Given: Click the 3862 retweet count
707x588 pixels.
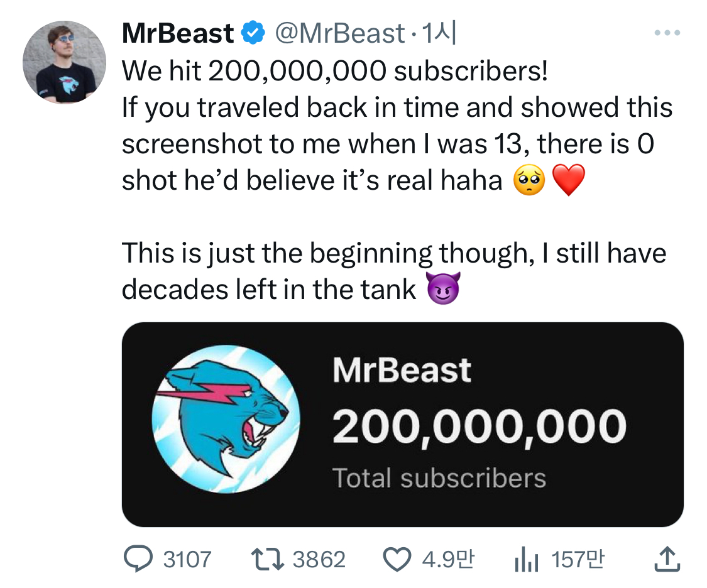Looking at the screenshot, I should [319, 559].
